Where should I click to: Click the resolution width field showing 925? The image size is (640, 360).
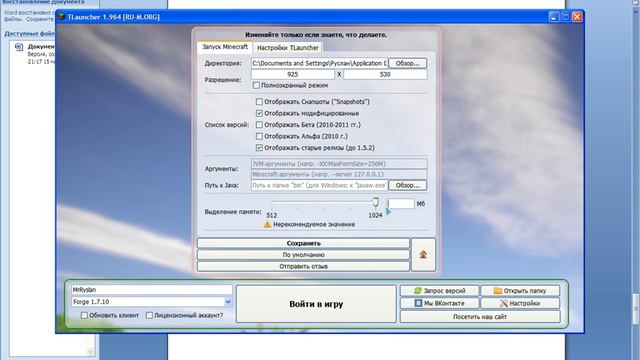[x=293, y=74]
